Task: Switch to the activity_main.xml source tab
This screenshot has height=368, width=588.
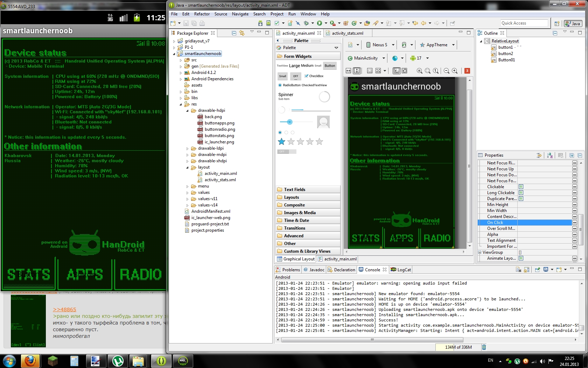Action: [337, 259]
